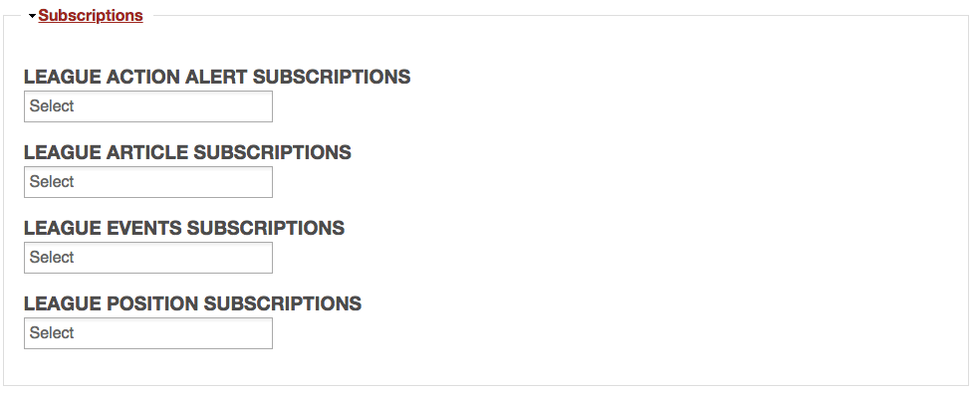This screenshot has width=980, height=394.
Task: Focus the last Select field in the Subscriptions section
Action: click(x=148, y=332)
